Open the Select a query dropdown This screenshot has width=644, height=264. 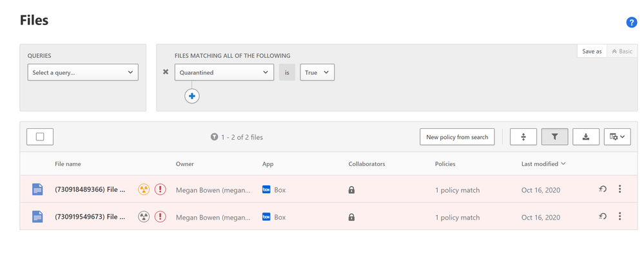coord(83,72)
